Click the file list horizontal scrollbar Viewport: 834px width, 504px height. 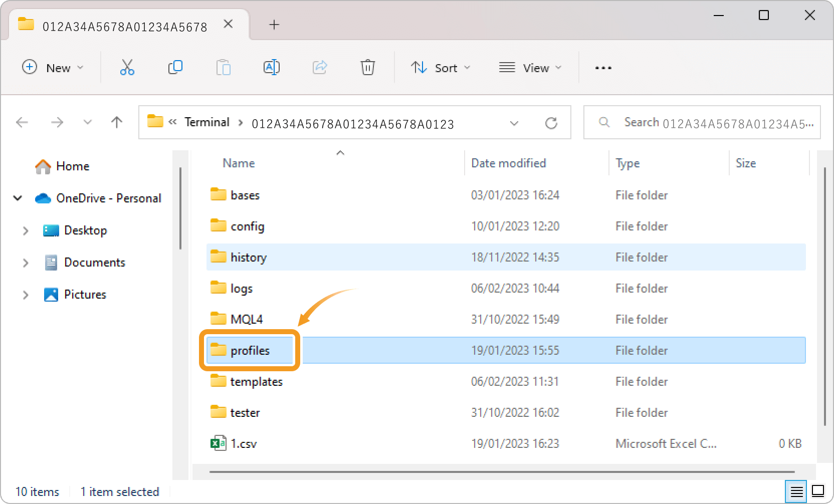pos(502,471)
